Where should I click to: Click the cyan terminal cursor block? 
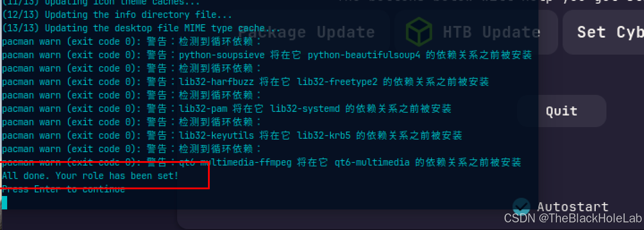click(4, 203)
